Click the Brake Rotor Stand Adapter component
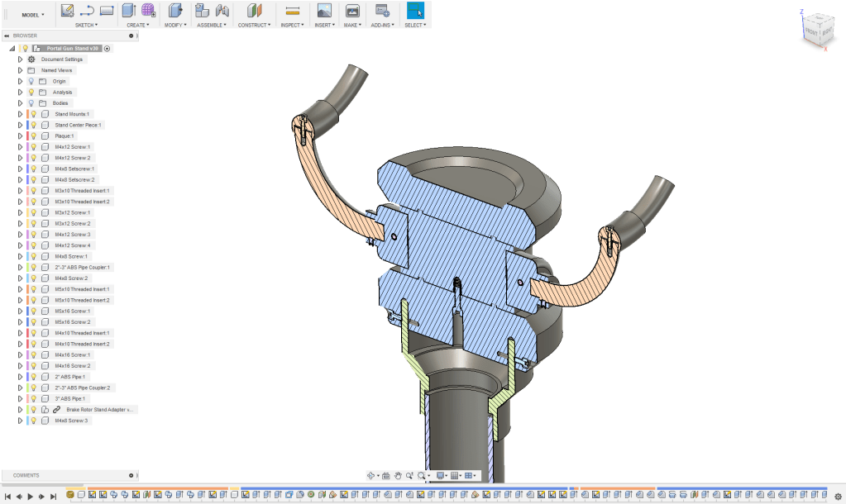Screen dimensions: 846x504 pos(98,410)
